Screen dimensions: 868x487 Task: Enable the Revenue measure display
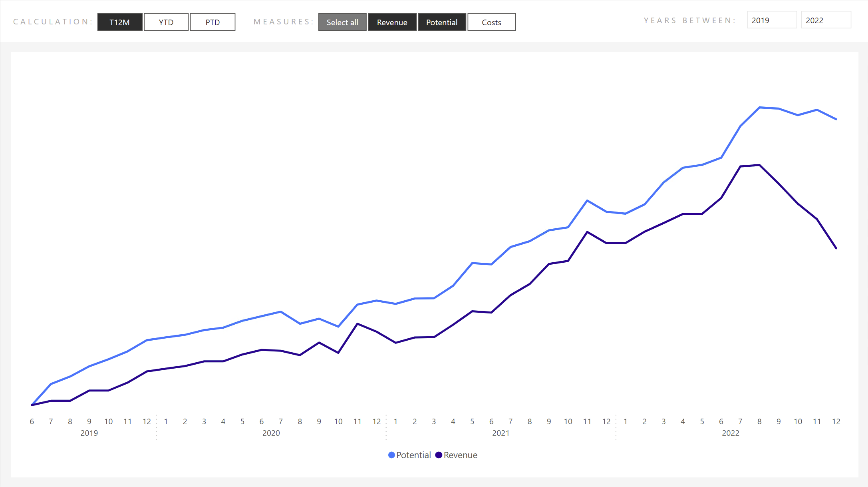pos(392,22)
